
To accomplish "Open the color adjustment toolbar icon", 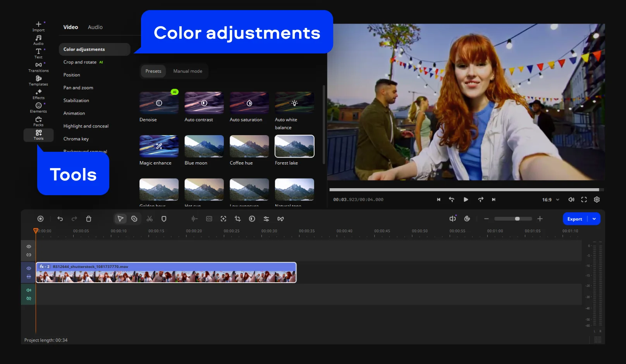I will tap(252, 219).
